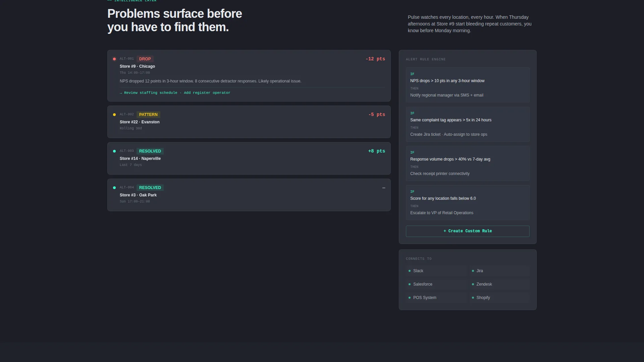Click the Sun 17:00–21:00 time label
The width and height of the screenshot is (644, 362).
[135, 201]
